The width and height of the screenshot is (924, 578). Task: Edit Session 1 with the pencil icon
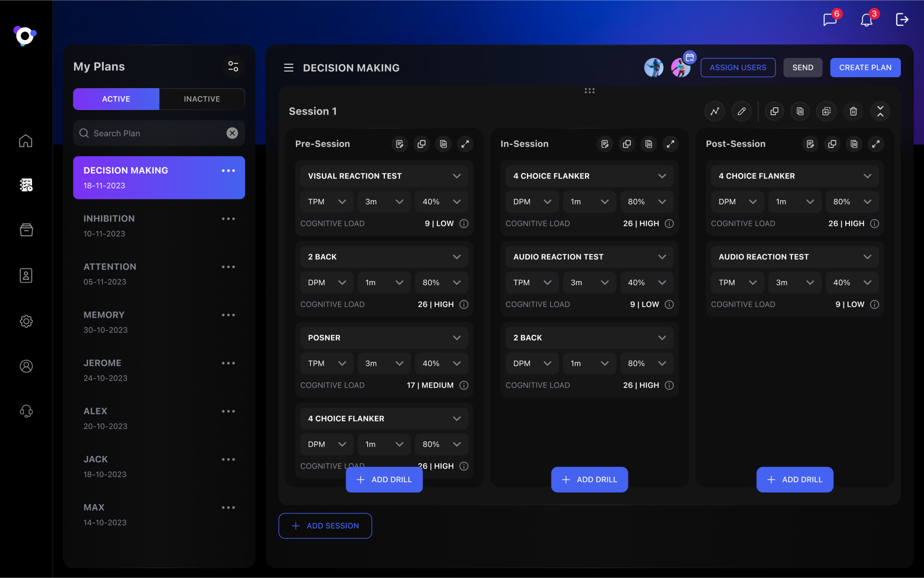click(742, 111)
